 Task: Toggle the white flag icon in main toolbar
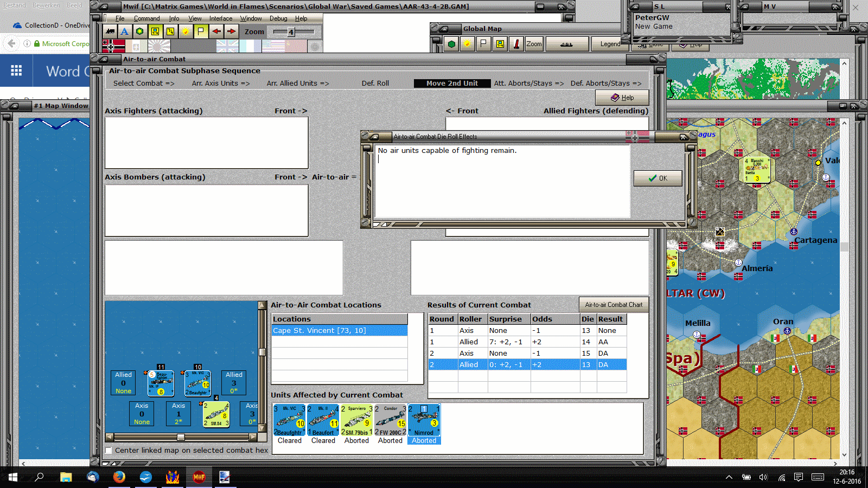point(201,31)
